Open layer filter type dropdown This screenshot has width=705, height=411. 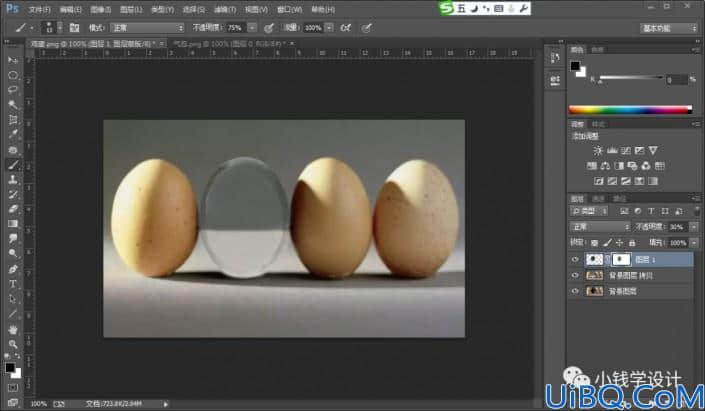(x=589, y=211)
